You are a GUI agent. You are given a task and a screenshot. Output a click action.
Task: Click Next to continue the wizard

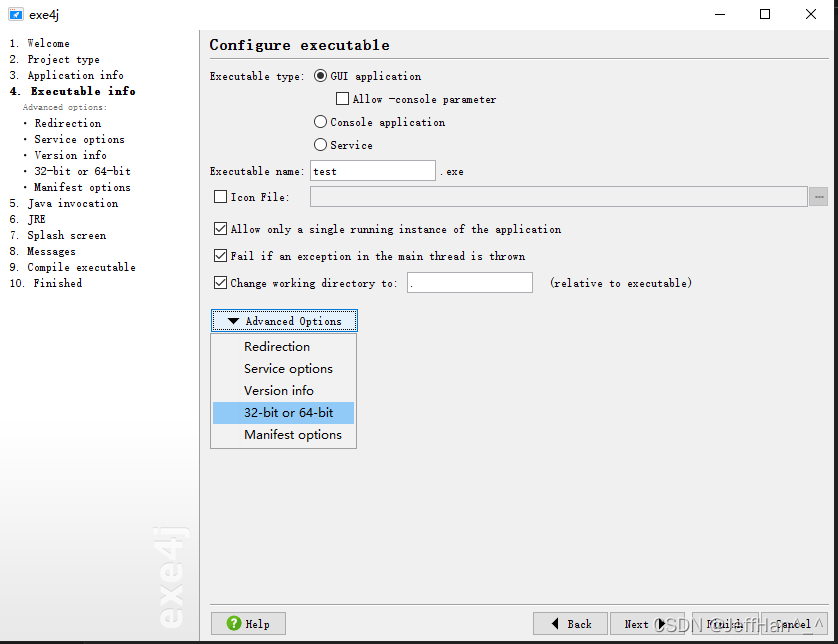click(x=647, y=624)
